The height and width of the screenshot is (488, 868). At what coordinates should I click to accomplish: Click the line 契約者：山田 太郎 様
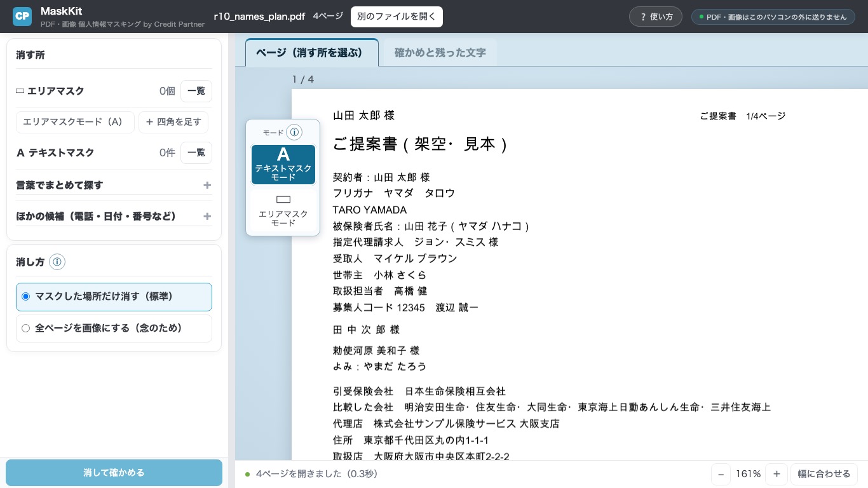click(381, 177)
